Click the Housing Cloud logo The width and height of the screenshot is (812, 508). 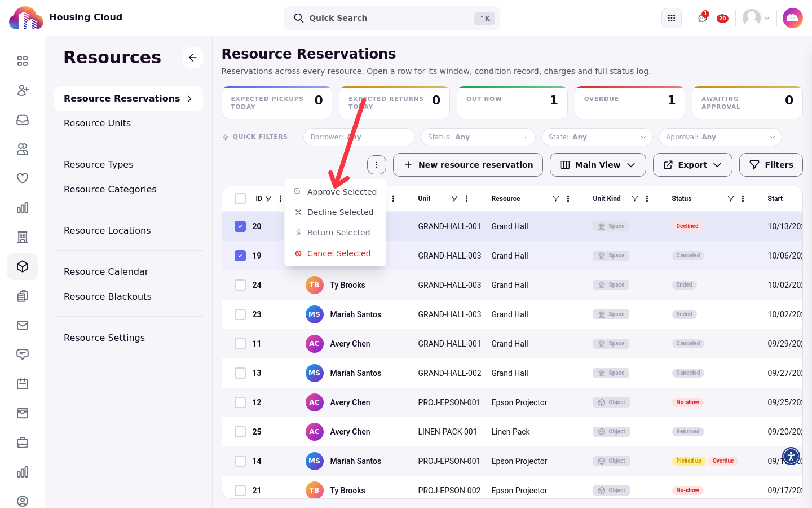pos(26,18)
